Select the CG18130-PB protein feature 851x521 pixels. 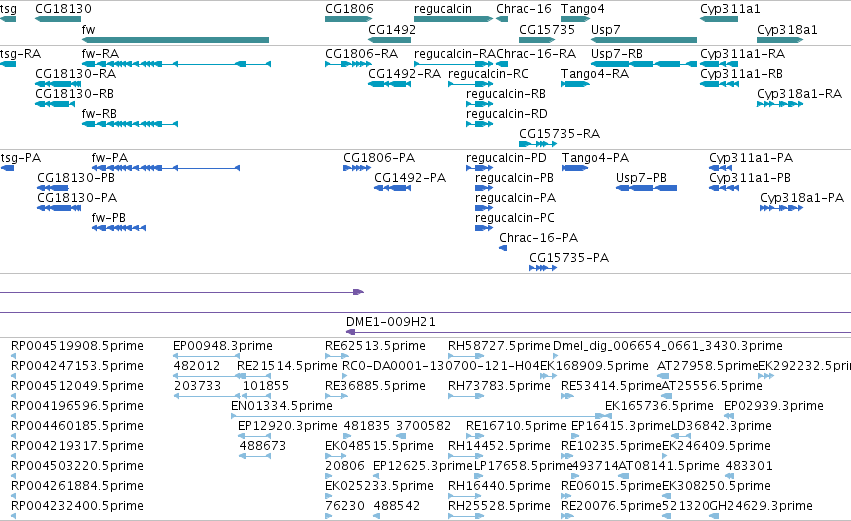click(53, 188)
